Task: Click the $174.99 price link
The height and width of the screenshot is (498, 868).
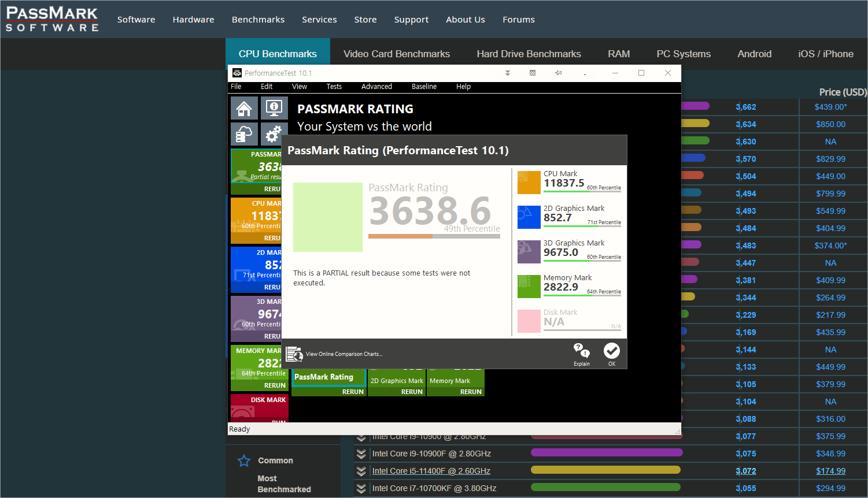Action: coord(830,471)
